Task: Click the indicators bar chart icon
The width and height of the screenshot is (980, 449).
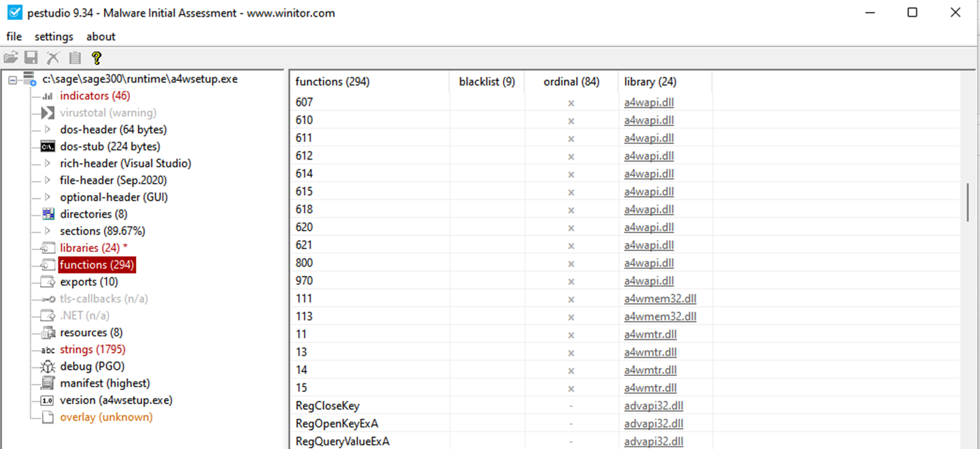Action: tap(48, 97)
